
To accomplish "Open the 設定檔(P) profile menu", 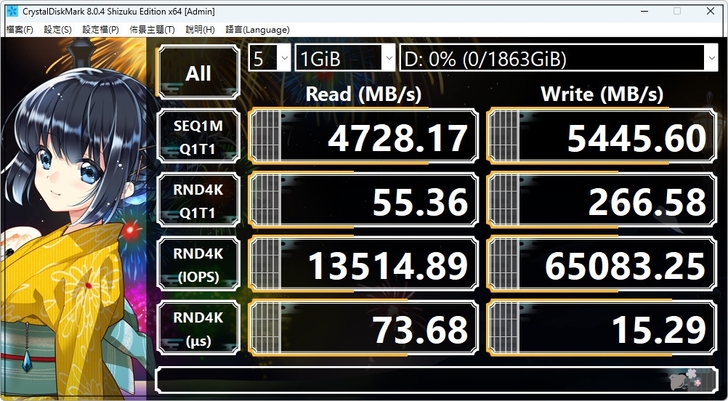I will pos(101,30).
